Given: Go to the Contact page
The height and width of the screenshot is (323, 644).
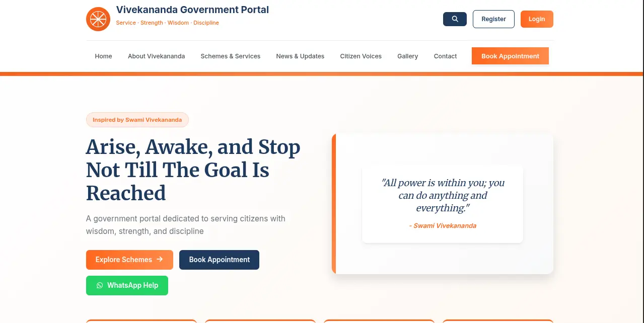Looking at the screenshot, I should [445, 56].
